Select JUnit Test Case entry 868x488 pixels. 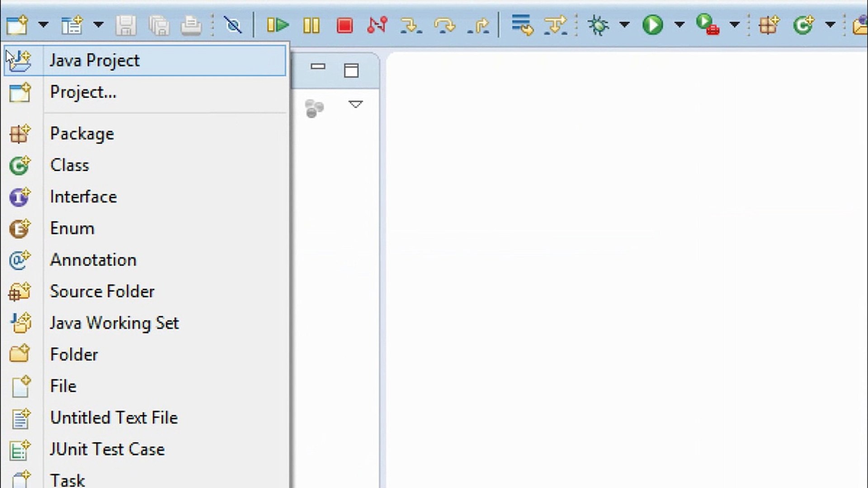pyautogui.click(x=145, y=450)
